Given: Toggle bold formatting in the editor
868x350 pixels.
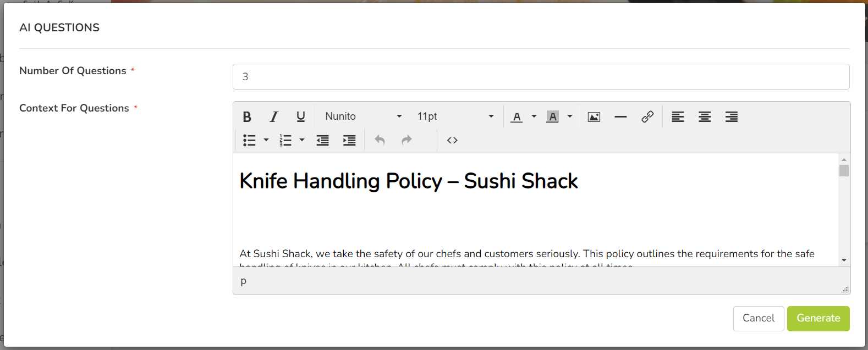Looking at the screenshot, I should coord(247,116).
